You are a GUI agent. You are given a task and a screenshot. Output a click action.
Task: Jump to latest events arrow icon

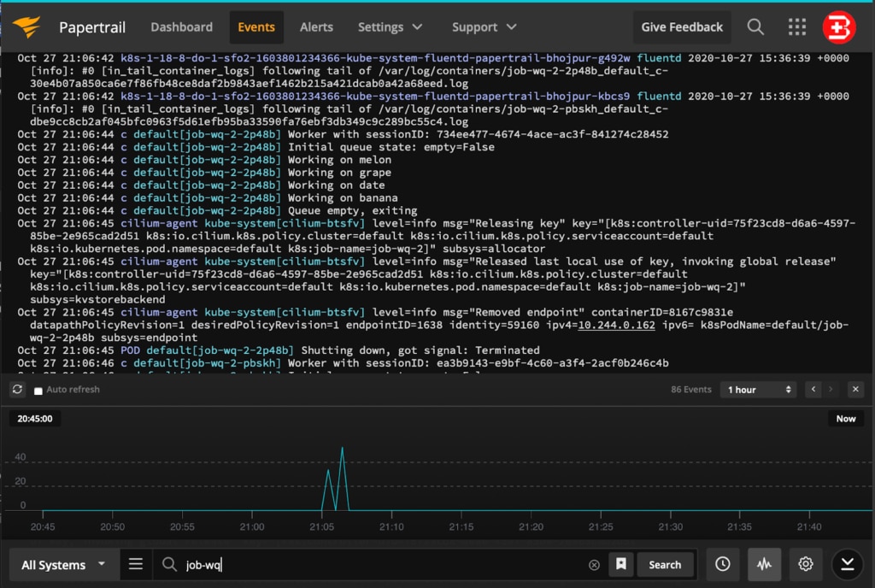pyautogui.click(x=847, y=564)
